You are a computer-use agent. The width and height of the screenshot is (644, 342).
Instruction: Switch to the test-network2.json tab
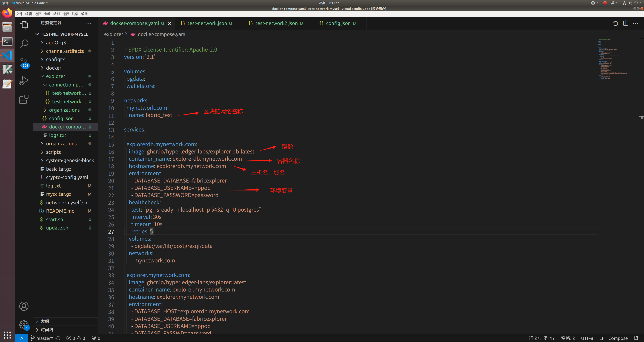point(278,23)
